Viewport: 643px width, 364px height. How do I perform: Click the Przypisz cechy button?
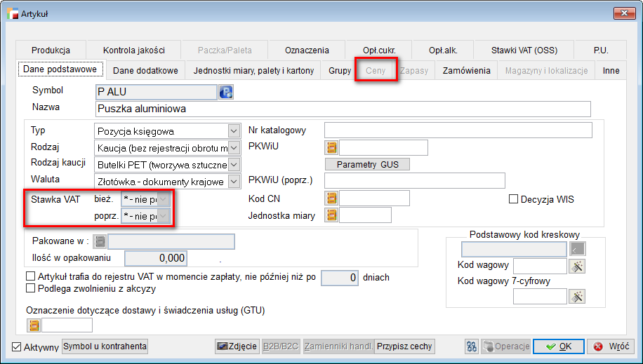(404, 346)
